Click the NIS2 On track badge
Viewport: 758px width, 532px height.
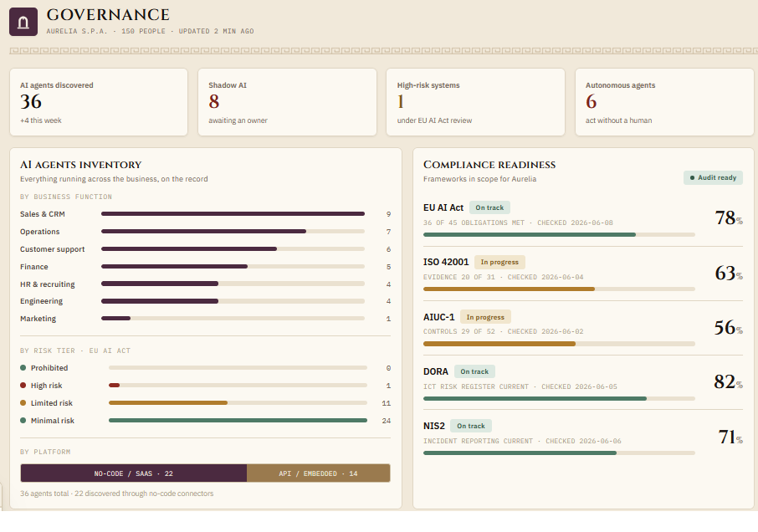pos(471,426)
